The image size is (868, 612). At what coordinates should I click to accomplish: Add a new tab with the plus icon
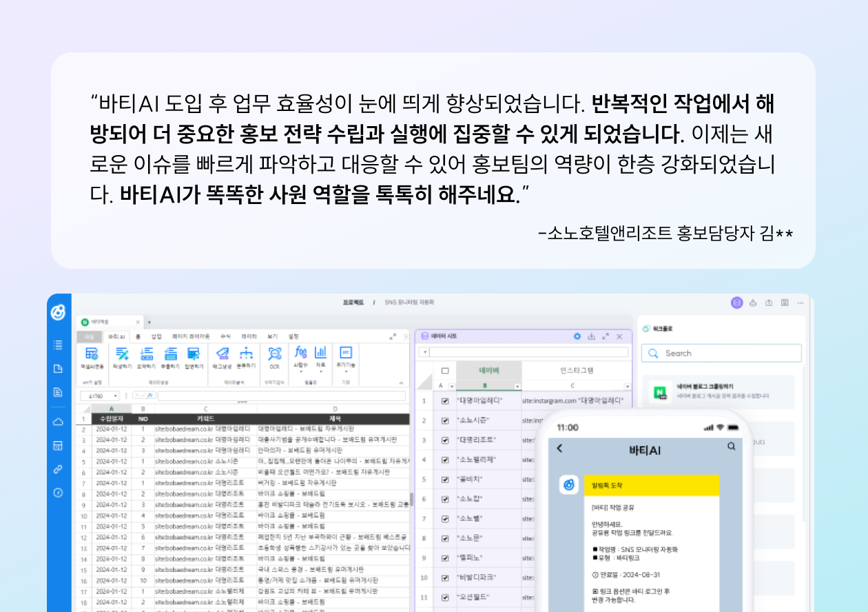pos(149,322)
